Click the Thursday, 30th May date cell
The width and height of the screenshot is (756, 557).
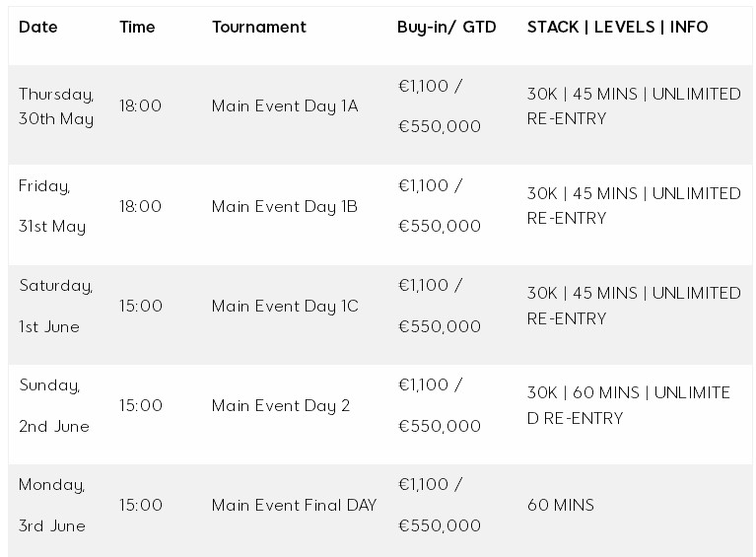(x=56, y=106)
